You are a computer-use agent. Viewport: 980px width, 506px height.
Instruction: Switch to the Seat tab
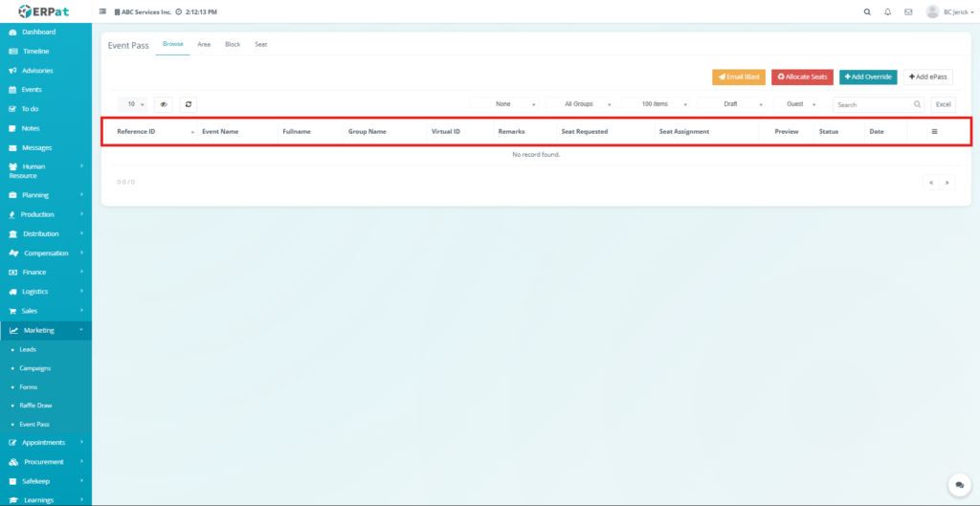(x=260, y=45)
